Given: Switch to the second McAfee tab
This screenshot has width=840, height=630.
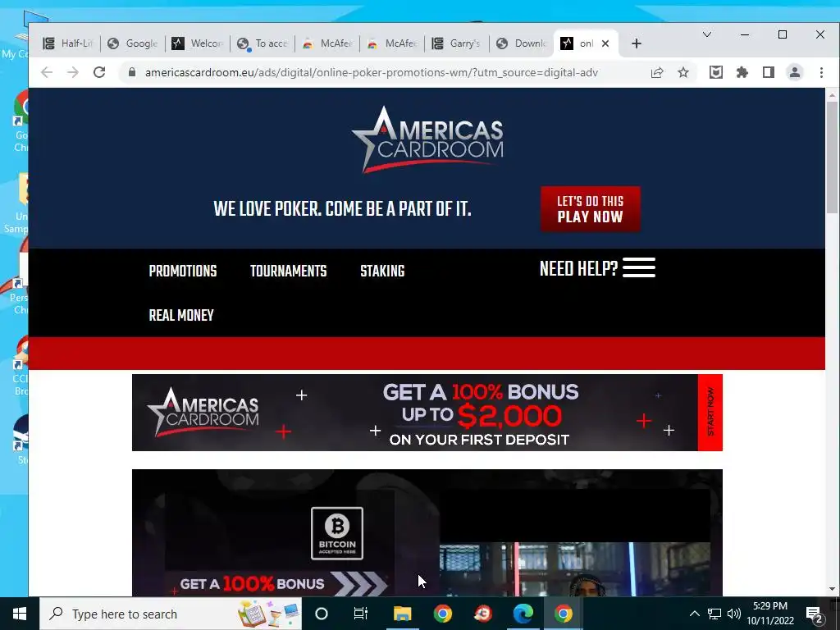Looking at the screenshot, I should pos(392,43).
